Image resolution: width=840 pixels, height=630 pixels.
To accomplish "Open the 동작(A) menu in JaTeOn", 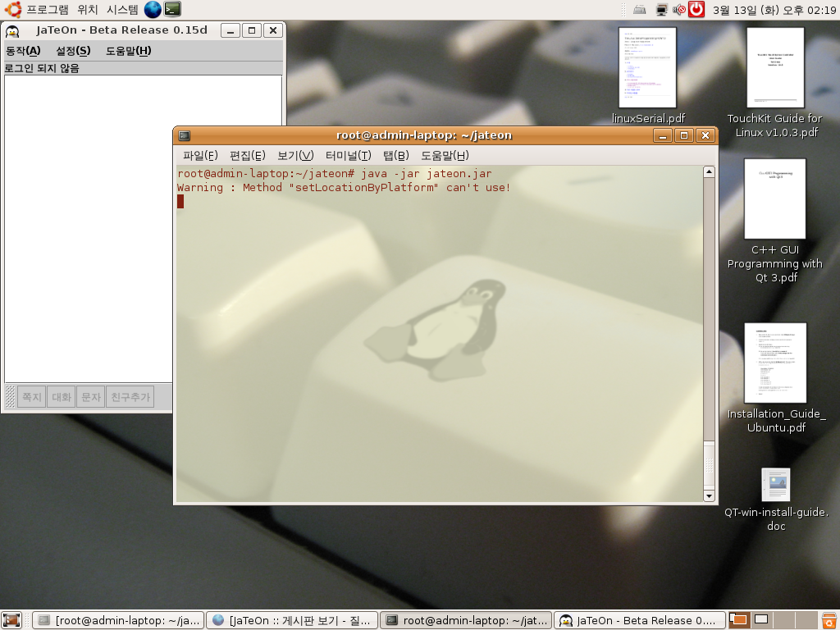I will pos(23,51).
